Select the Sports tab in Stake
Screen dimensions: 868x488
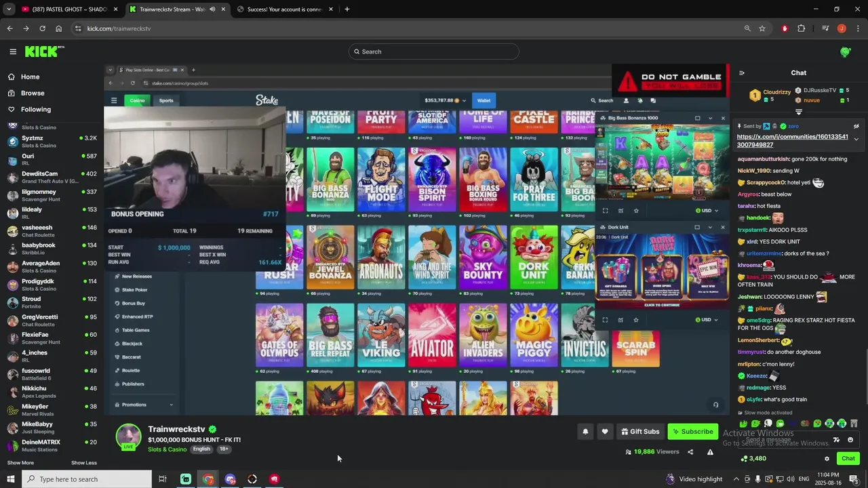pyautogui.click(x=166, y=100)
